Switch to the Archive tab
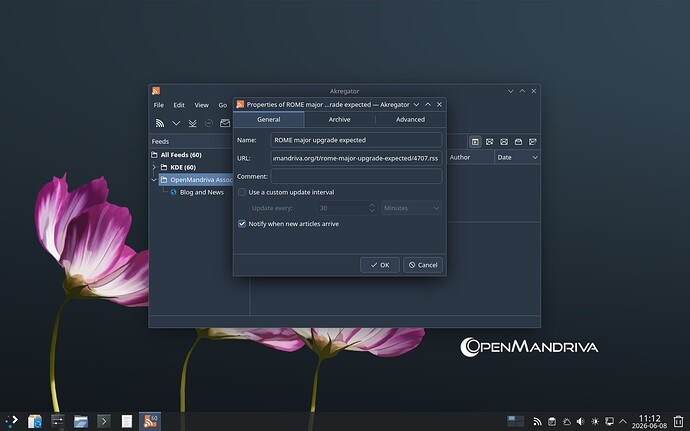The image size is (690, 431). 340,119
